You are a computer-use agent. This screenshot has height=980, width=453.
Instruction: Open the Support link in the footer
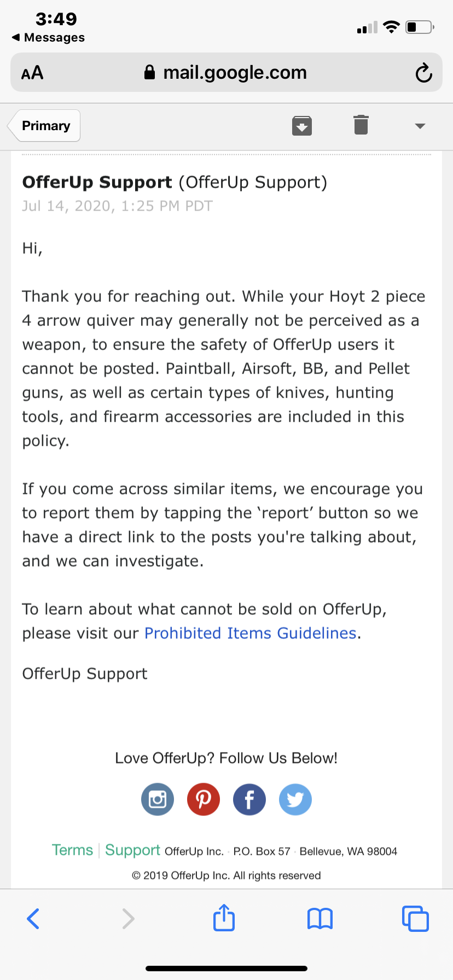tap(132, 850)
